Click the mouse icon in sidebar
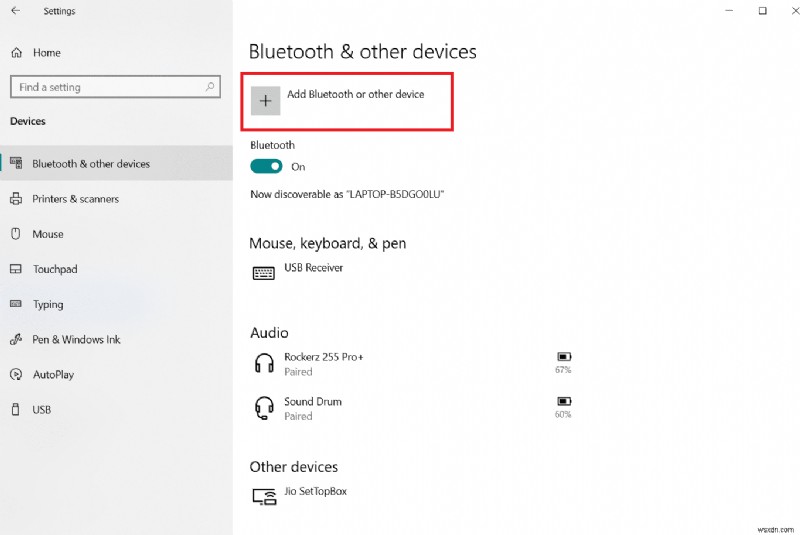 (x=16, y=234)
